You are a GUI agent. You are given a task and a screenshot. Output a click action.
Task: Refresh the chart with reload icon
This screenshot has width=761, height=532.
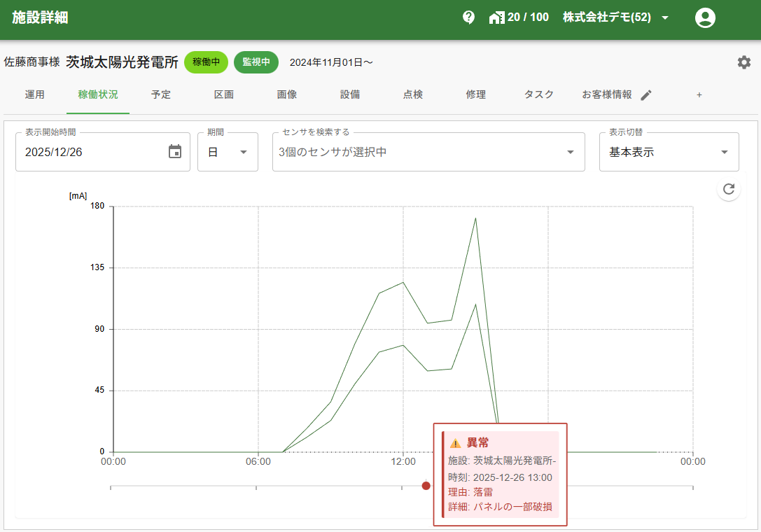pos(729,189)
